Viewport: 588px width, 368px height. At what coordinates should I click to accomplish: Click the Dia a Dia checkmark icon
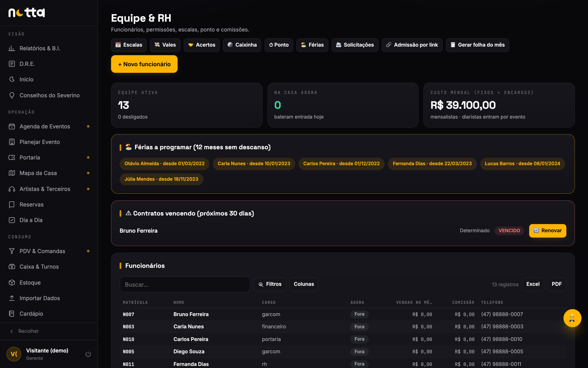pos(12,220)
